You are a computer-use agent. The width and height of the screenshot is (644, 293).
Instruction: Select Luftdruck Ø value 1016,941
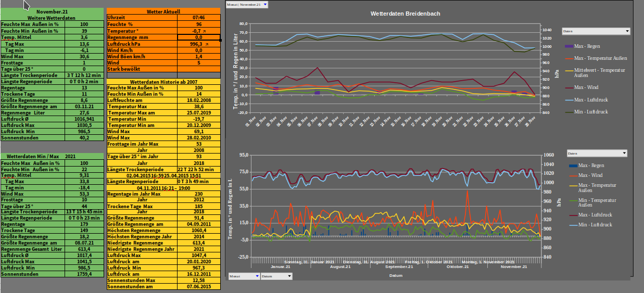(x=84, y=119)
